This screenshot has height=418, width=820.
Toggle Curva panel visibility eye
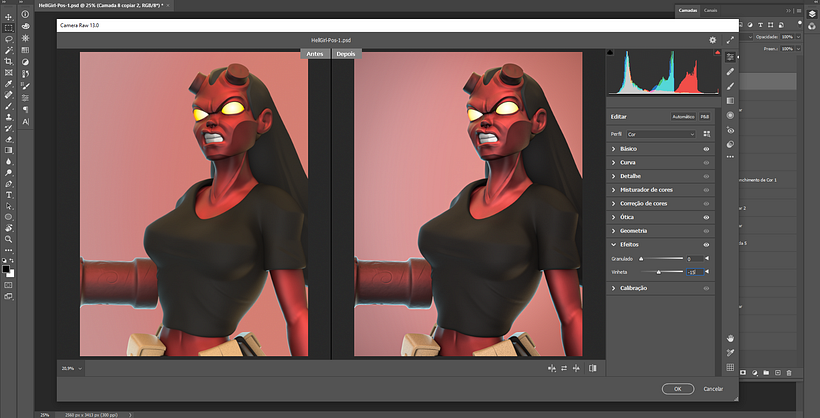(706, 163)
